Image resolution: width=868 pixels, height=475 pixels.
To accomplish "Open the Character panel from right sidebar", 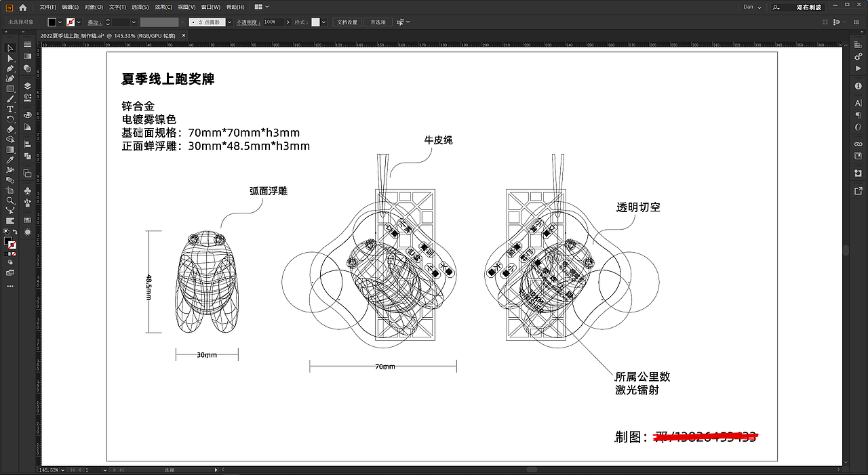I will coord(858,104).
